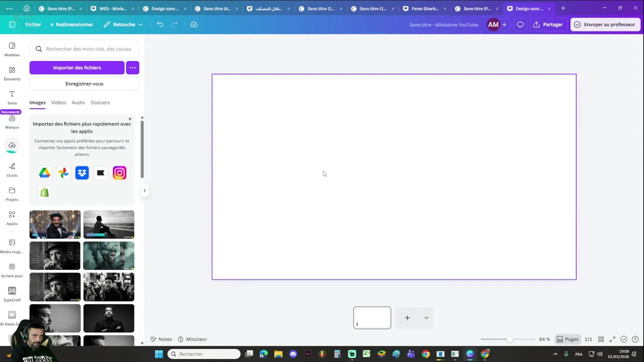Collapse the side panel arrow
This screenshot has height=362, width=644.
coord(144,191)
